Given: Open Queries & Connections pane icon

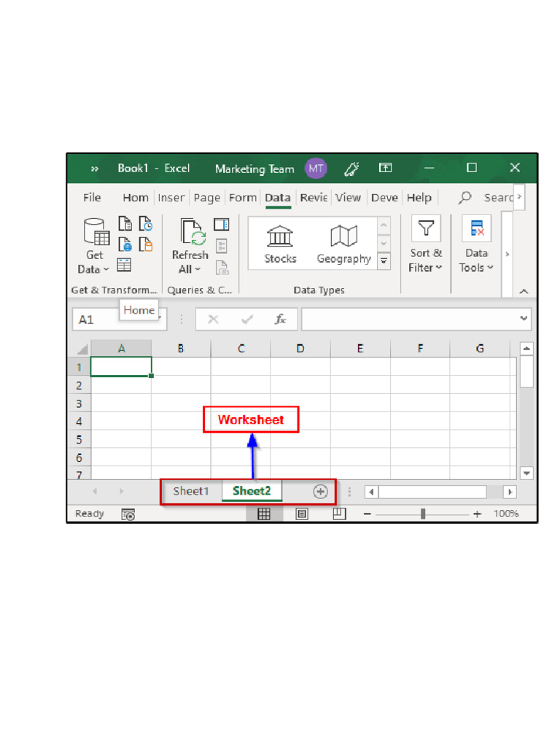Looking at the screenshot, I should tap(222, 225).
